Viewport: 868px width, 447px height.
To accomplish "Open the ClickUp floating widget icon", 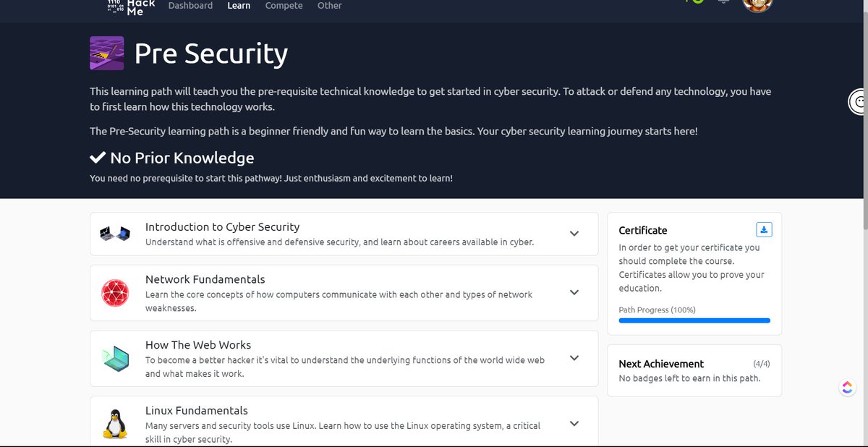I will [x=847, y=387].
